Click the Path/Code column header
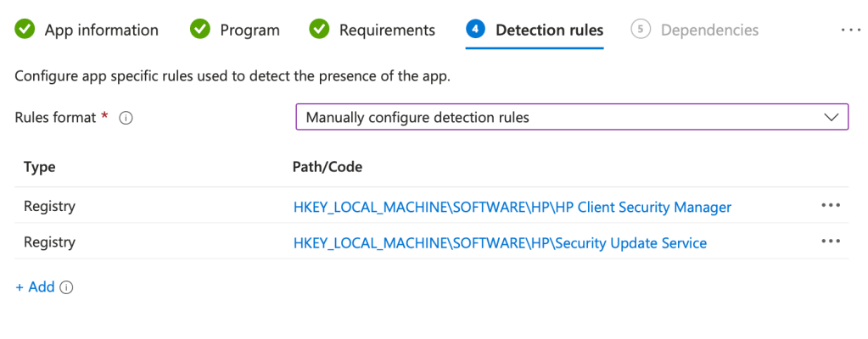 click(x=328, y=167)
